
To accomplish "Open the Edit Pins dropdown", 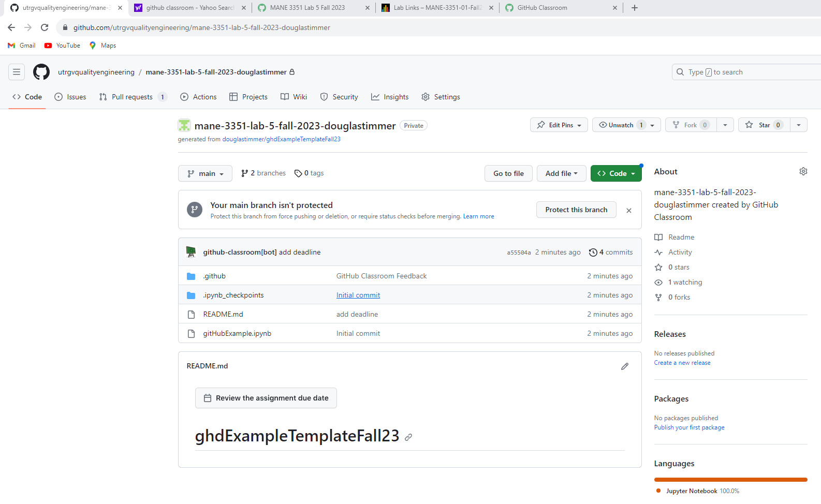I will coord(559,125).
